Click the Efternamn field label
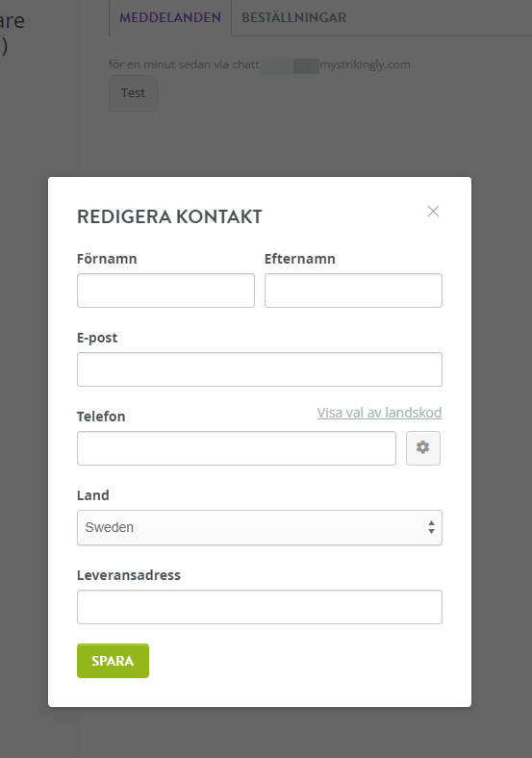The width and height of the screenshot is (532, 758). [x=300, y=259]
